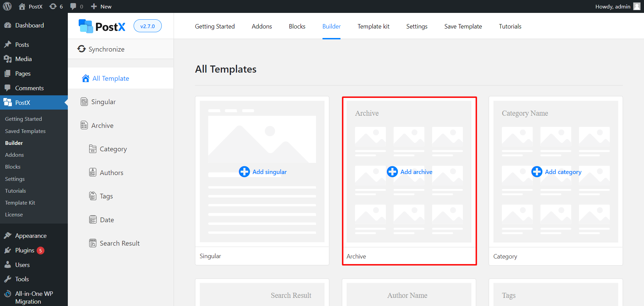The image size is (644, 306).
Task: Click the Synchronize refresh icon
Action: coord(81,49)
